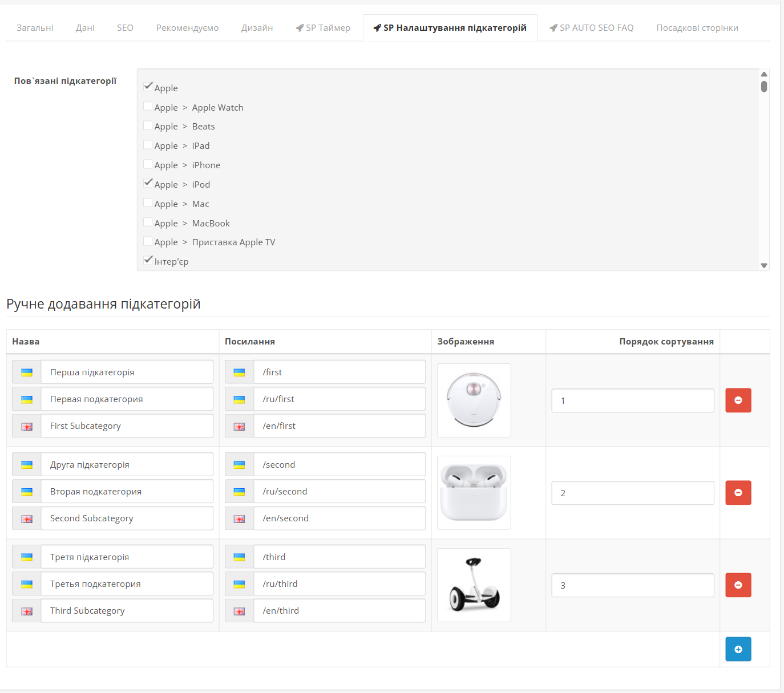Select the SP Налаштування підкатегорій tab
This screenshot has width=784, height=693.
450,28
